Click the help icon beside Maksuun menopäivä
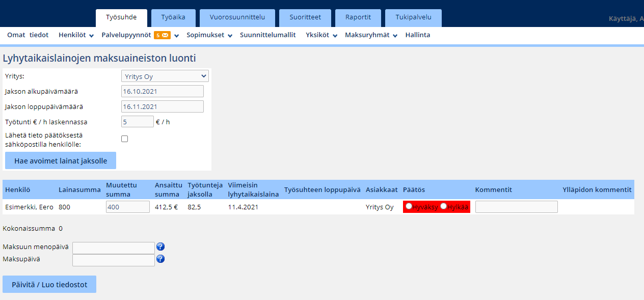This screenshot has width=644, height=300. pos(160,247)
